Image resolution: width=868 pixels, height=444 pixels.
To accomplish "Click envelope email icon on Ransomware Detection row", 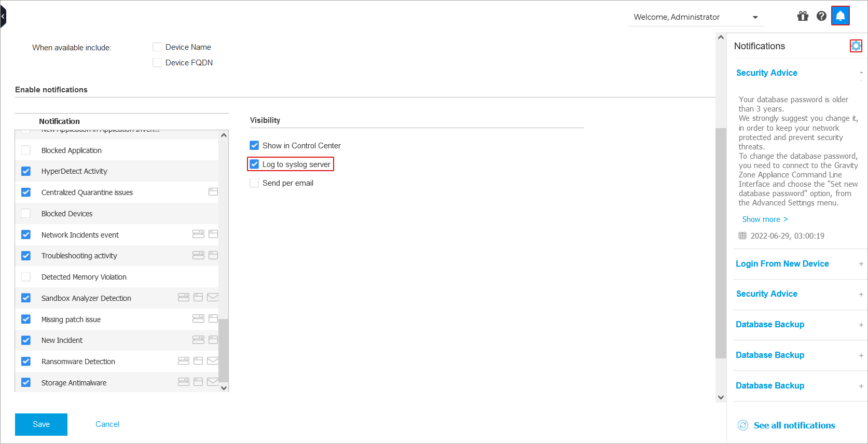I will tap(213, 361).
